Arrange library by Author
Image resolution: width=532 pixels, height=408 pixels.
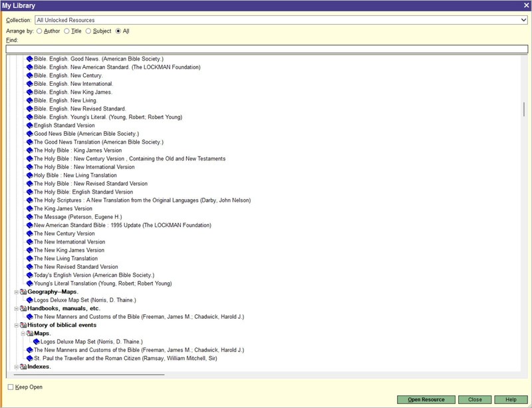(x=39, y=31)
